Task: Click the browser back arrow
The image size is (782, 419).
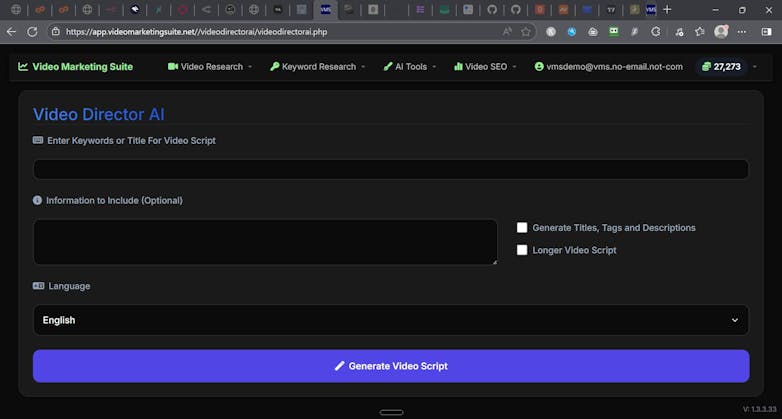Action: pos(11,31)
